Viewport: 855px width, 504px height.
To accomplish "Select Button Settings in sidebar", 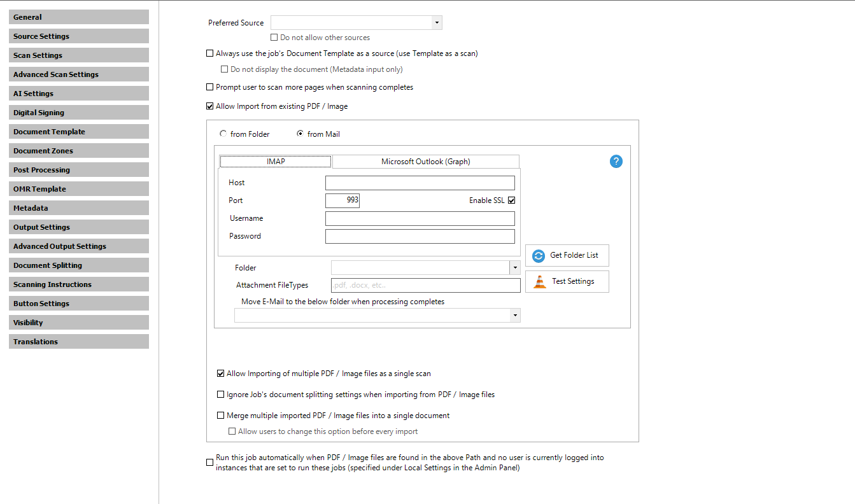I will [79, 304].
